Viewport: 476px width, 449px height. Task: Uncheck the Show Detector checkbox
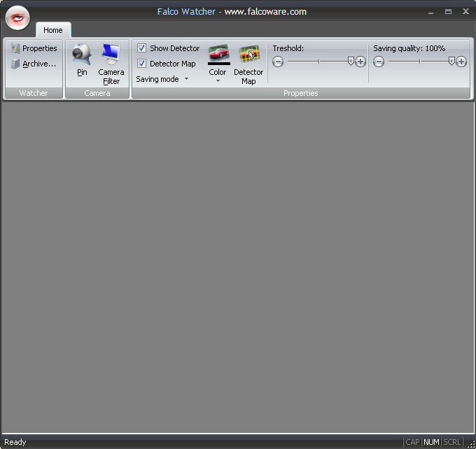click(142, 48)
